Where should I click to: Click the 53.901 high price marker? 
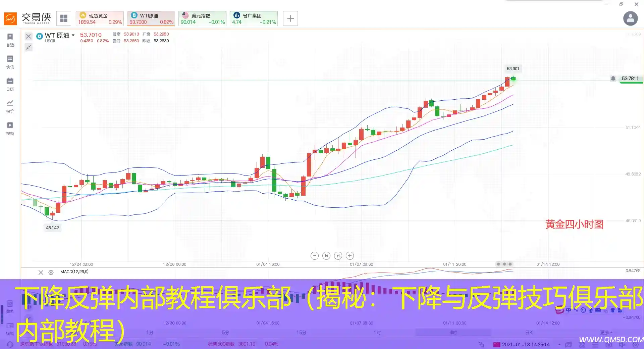513,69
